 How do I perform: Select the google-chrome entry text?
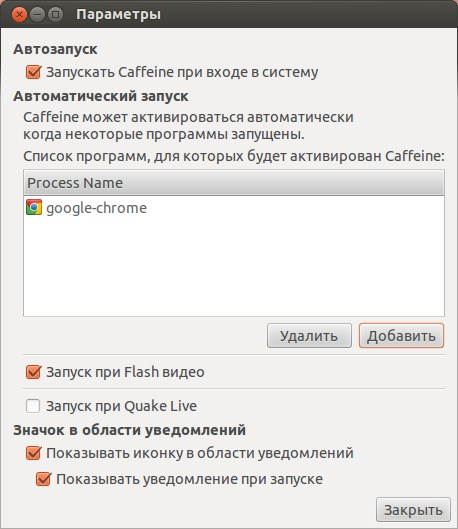(96, 208)
